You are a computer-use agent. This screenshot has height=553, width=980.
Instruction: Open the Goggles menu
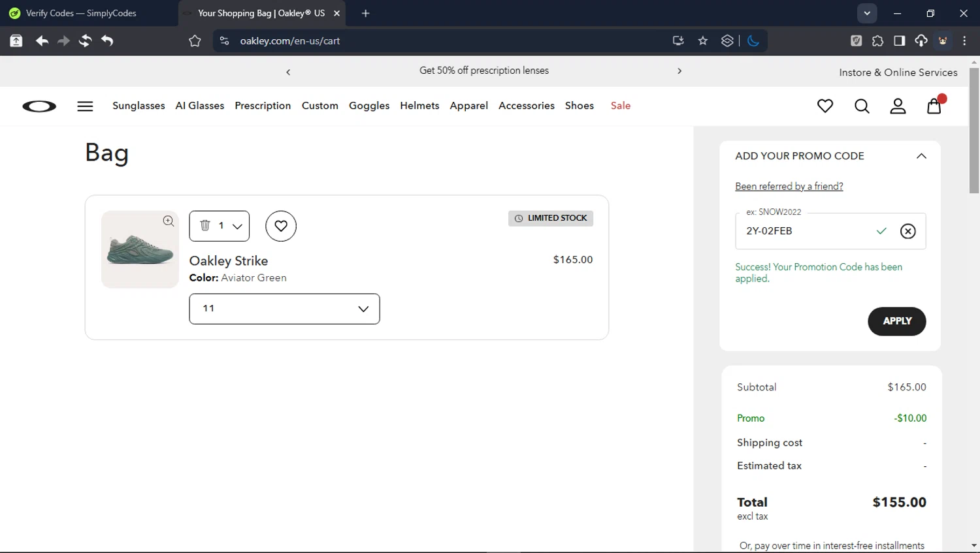(369, 106)
